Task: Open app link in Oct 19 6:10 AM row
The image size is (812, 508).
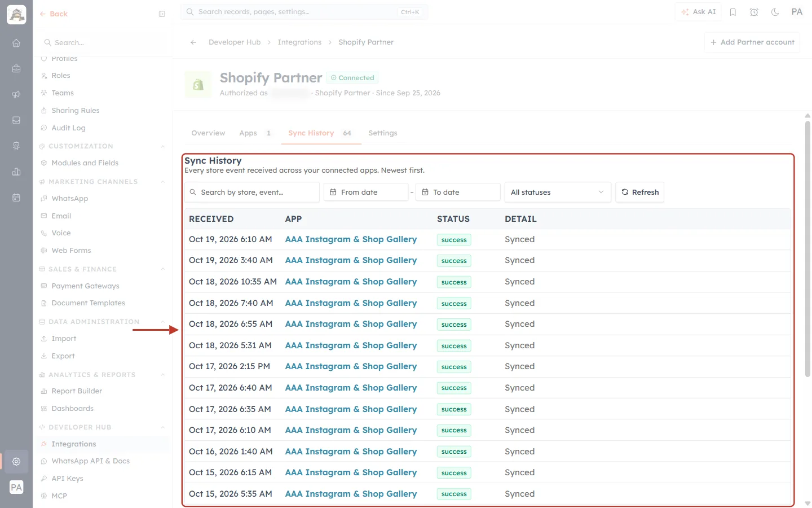Action: click(351, 239)
